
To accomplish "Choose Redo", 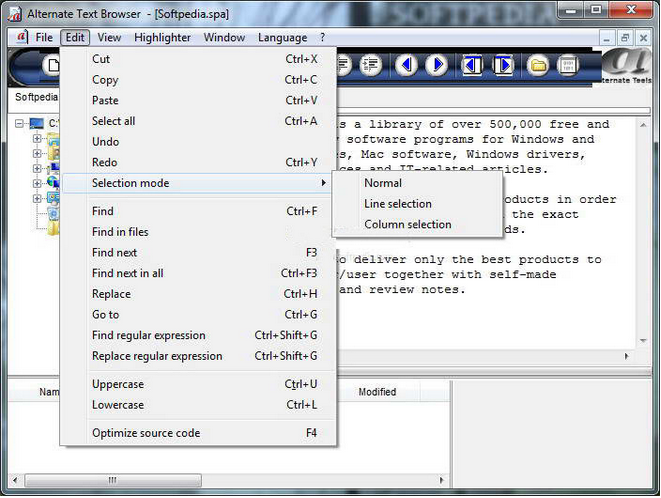I will click(x=199, y=162).
